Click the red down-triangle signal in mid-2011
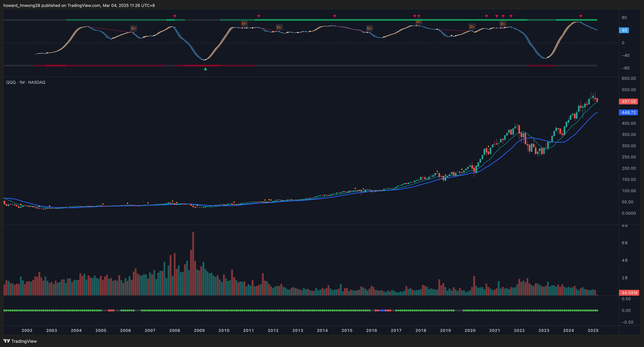The image size is (644, 347). pos(259,16)
